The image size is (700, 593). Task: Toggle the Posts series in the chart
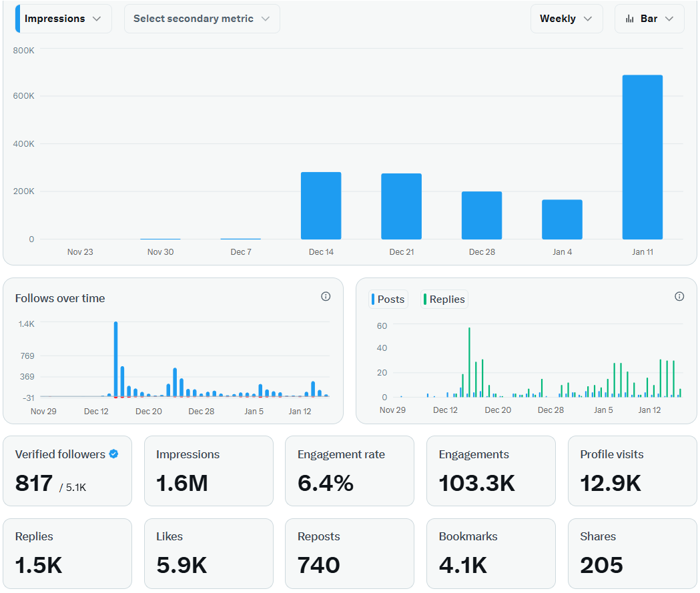point(389,300)
